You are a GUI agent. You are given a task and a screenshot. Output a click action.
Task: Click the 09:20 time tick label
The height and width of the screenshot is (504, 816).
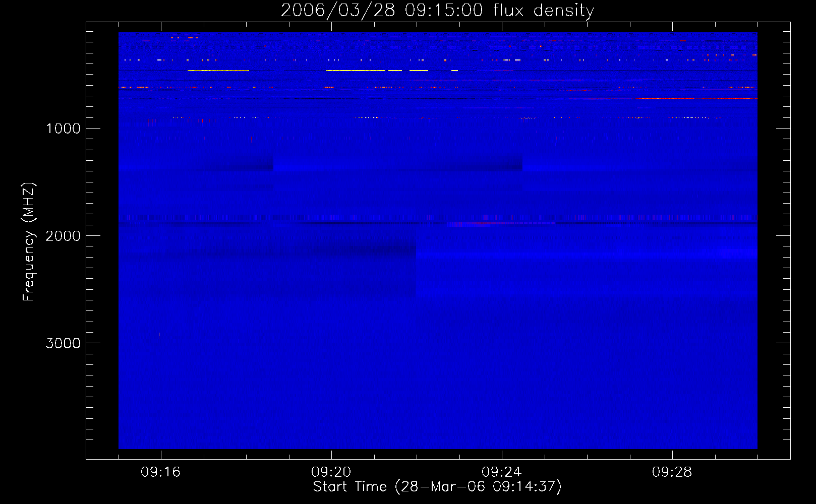(x=331, y=472)
